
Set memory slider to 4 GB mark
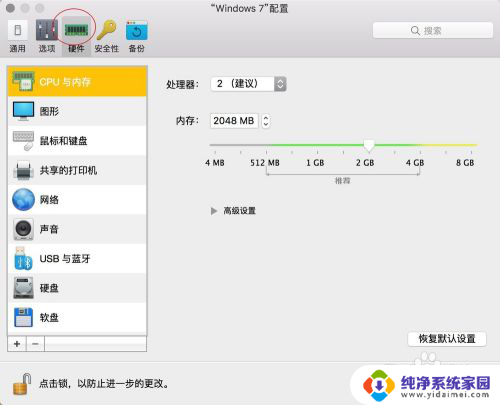tap(420, 145)
